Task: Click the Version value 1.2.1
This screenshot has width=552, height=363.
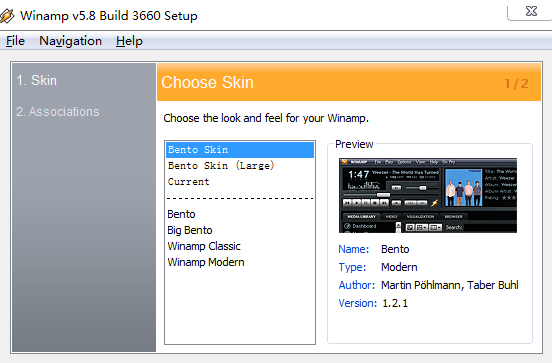Action: coord(395,303)
